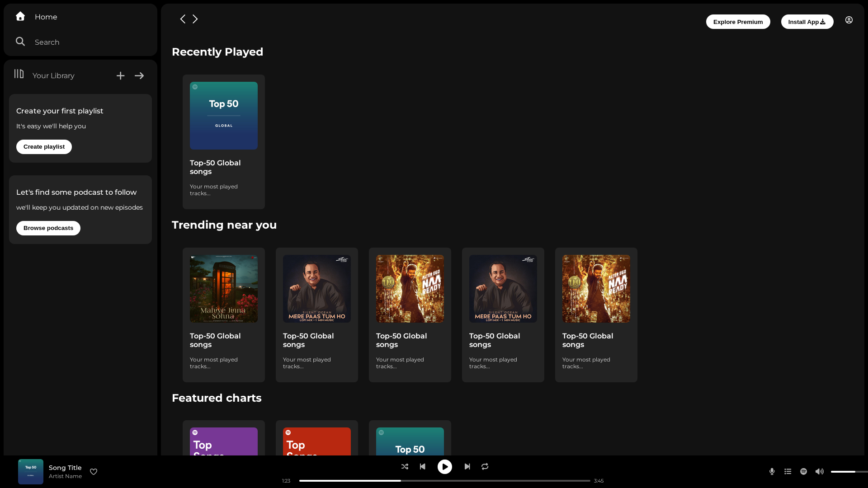Click the Recently Played heading

pos(217,52)
